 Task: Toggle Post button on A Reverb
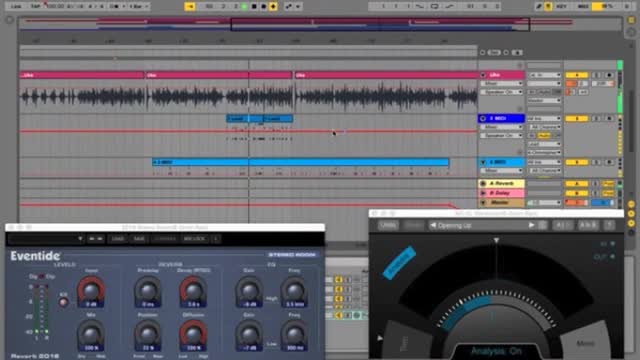[608, 184]
